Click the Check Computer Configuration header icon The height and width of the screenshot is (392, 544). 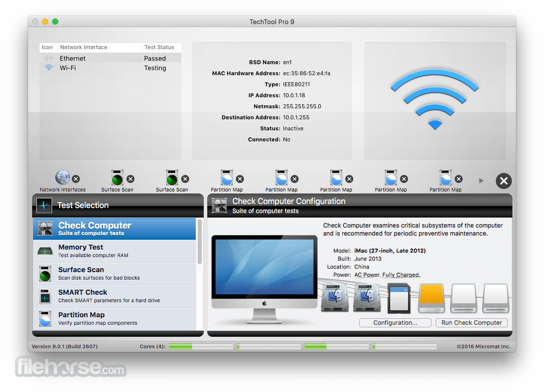pos(219,206)
